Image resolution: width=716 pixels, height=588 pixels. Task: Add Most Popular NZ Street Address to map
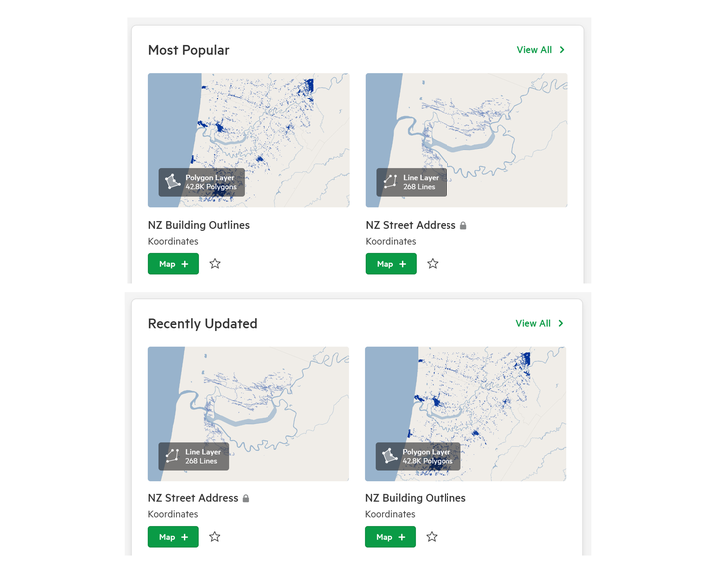(x=391, y=264)
